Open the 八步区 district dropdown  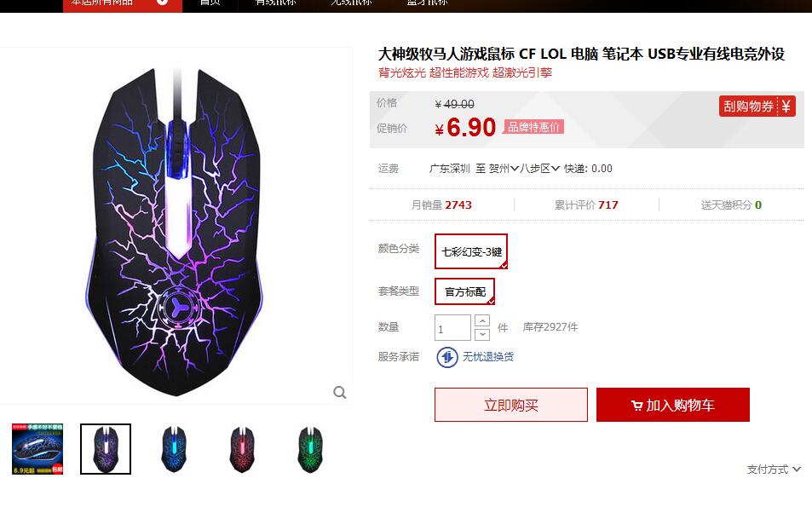[x=539, y=169]
